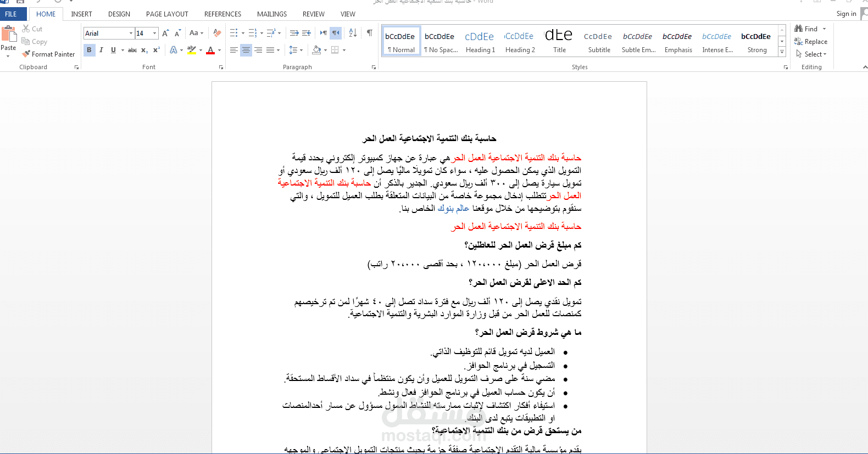This screenshot has height=454, width=868.
Task: Switch to REFERENCES tab
Action: point(222,14)
